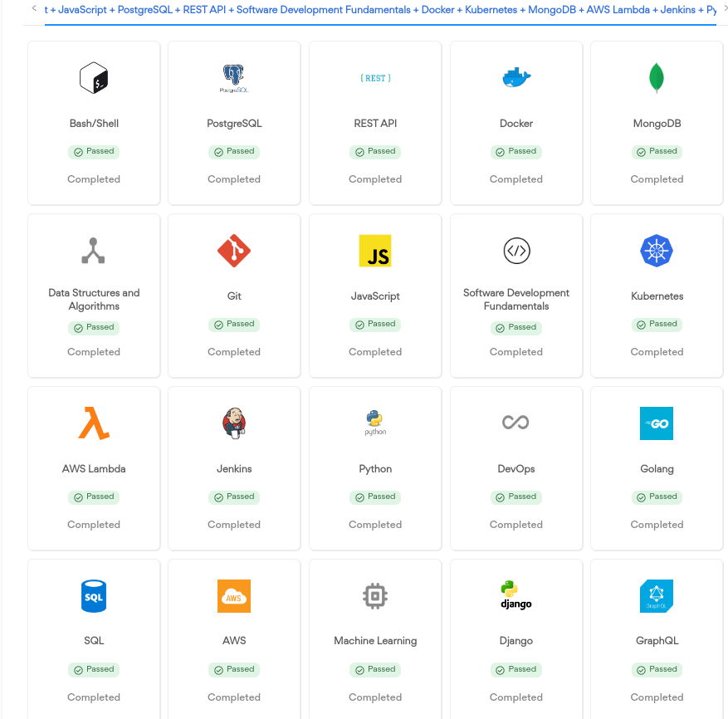This screenshot has width=728, height=719.
Task: Click Completed text on Jenkins card
Action: (x=234, y=525)
